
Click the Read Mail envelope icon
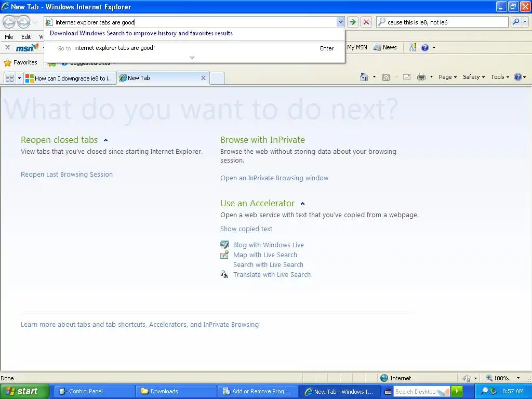click(406, 77)
